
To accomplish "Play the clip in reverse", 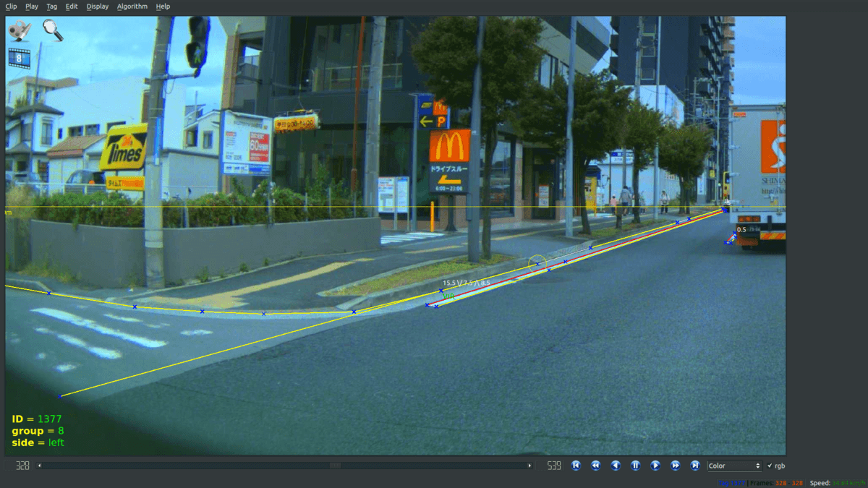I will (616, 466).
